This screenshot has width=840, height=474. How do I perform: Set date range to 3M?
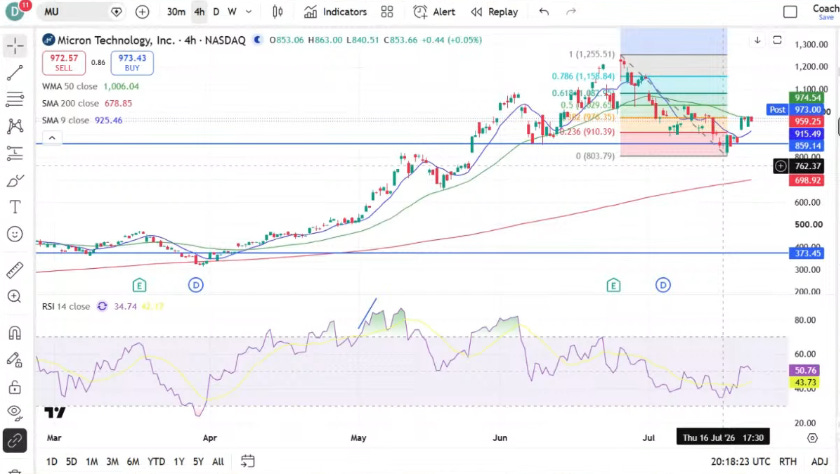pyautogui.click(x=112, y=461)
